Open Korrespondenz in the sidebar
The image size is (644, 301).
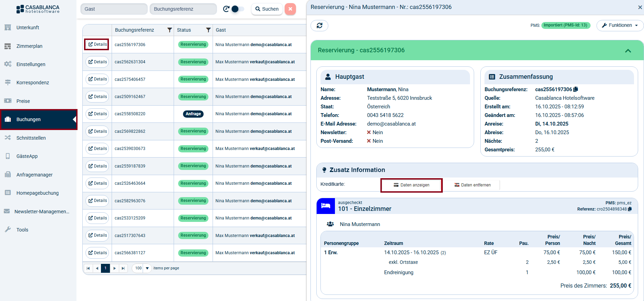tap(33, 83)
